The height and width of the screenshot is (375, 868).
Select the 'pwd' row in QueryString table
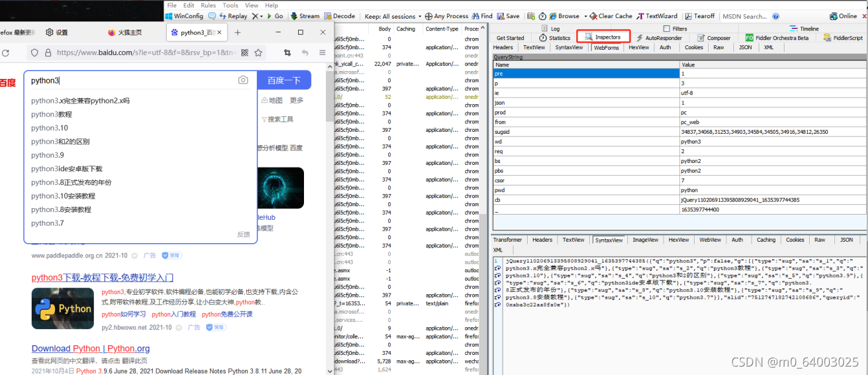tap(679, 190)
